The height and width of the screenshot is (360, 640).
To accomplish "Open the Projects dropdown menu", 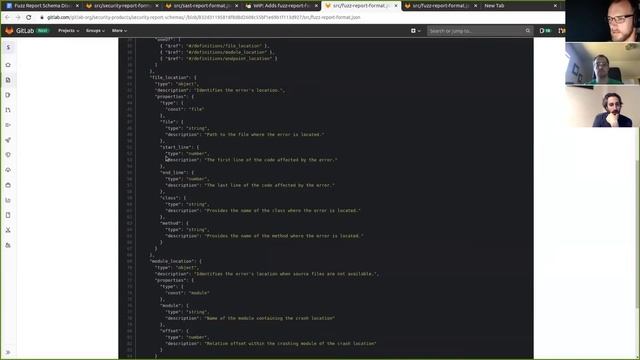I will click(69, 31).
